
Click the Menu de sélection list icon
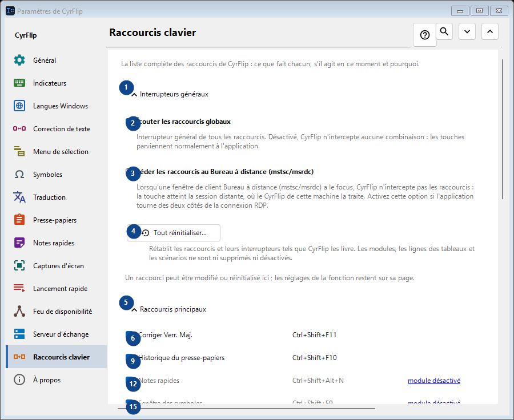coord(19,151)
